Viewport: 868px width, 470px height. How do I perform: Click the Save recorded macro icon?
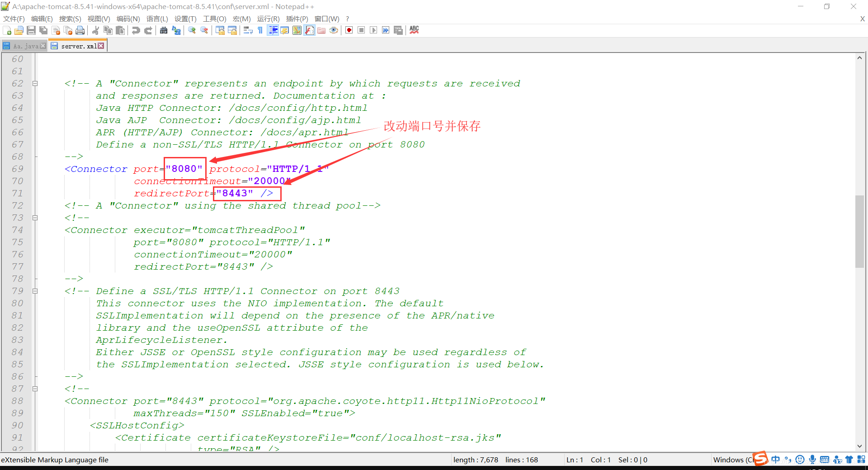click(x=398, y=30)
